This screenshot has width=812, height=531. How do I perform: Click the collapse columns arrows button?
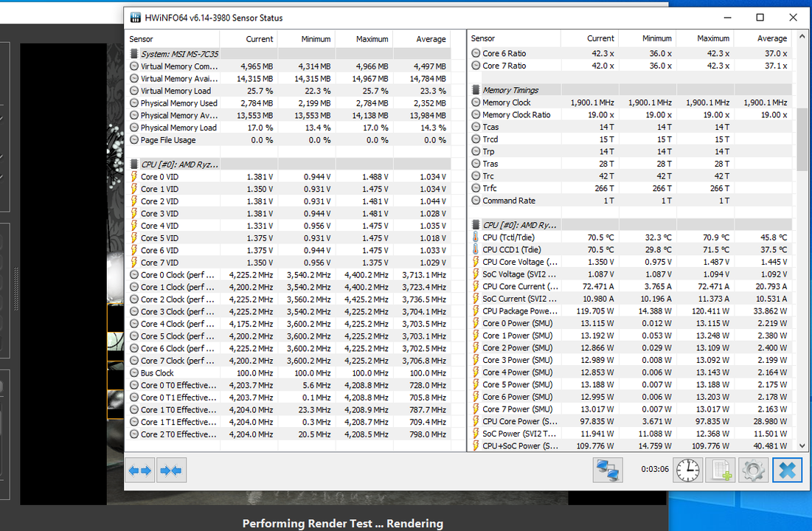pyautogui.click(x=171, y=471)
